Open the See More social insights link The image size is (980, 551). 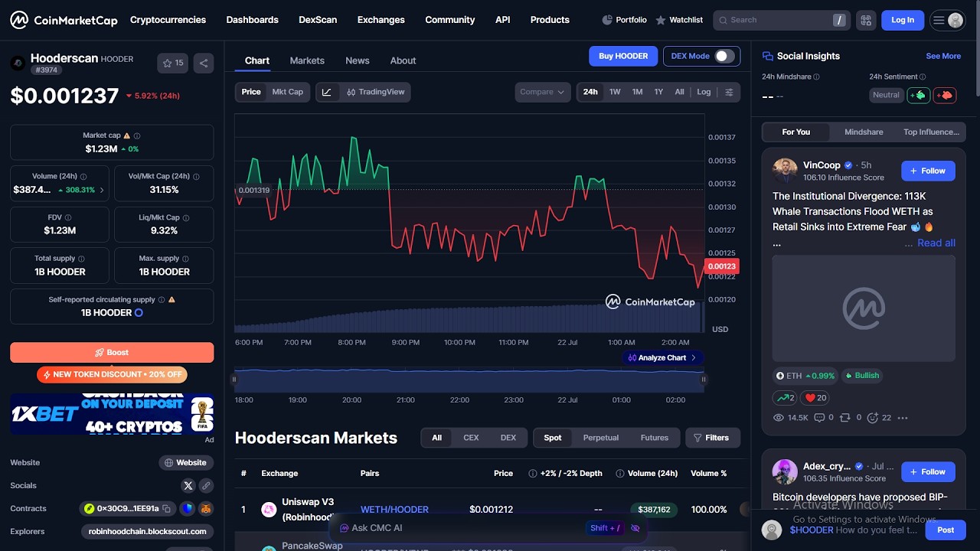(943, 56)
